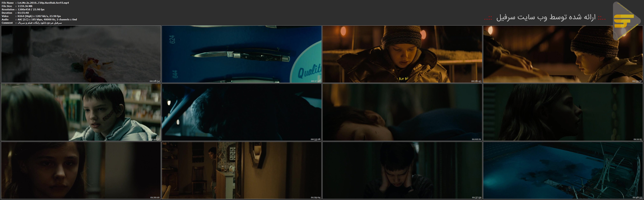Open thumbnail of boy lying down
The height and width of the screenshot is (200, 644).
point(402,112)
